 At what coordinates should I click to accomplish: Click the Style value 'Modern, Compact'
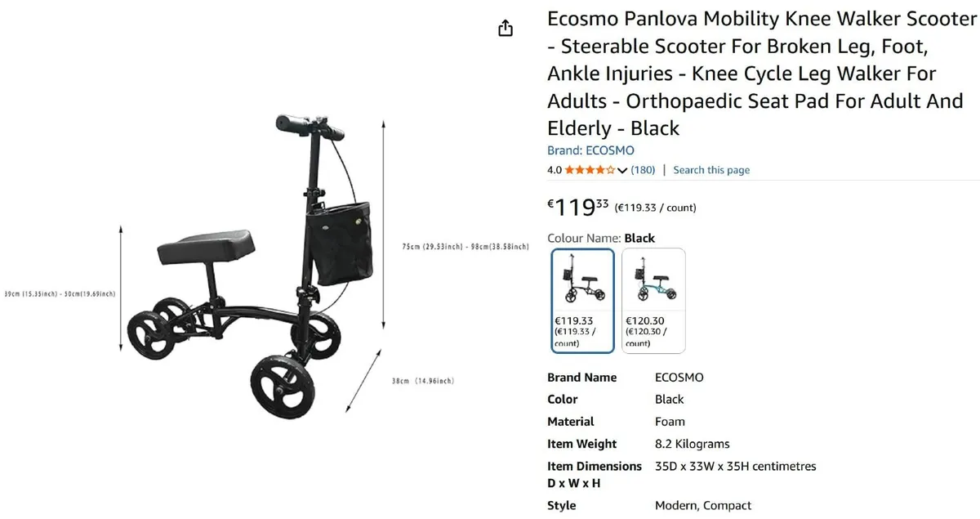tap(704, 505)
